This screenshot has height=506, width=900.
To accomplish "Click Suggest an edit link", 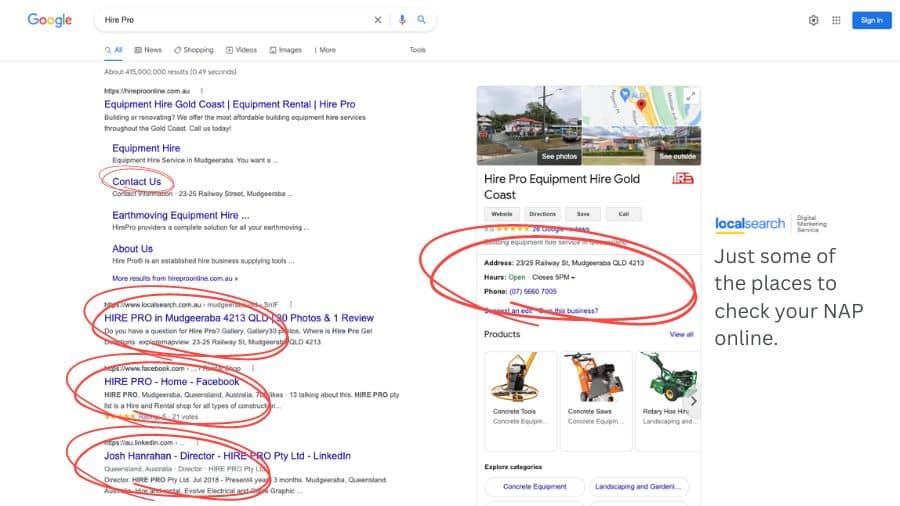I will 509,311.
